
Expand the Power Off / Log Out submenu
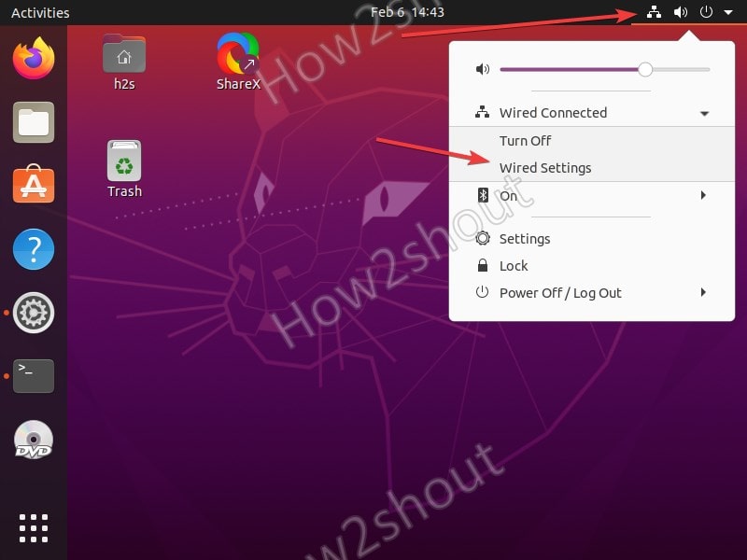[560, 292]
